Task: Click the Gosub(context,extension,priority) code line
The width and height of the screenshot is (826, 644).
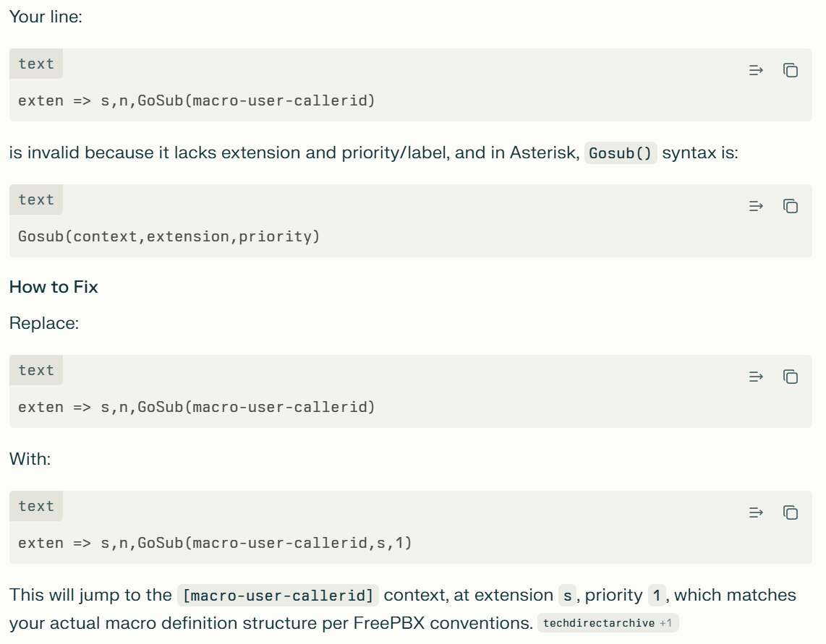Action: click(169, 236)
